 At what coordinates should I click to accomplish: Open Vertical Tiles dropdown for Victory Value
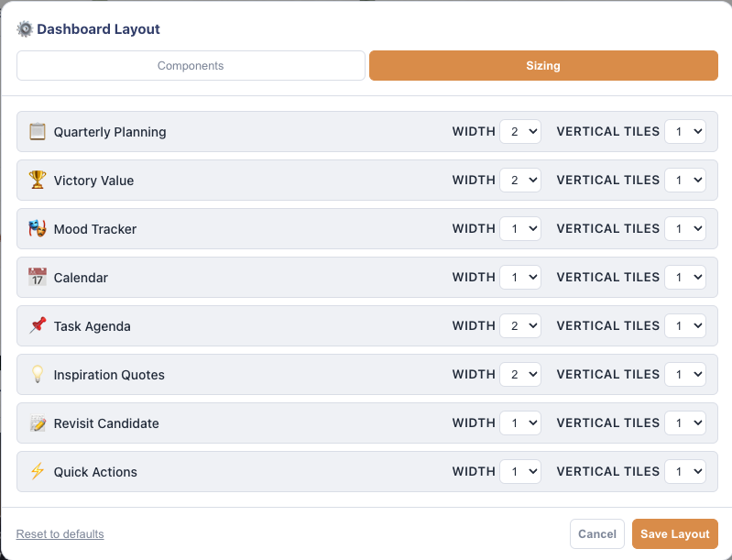[685, 181]
